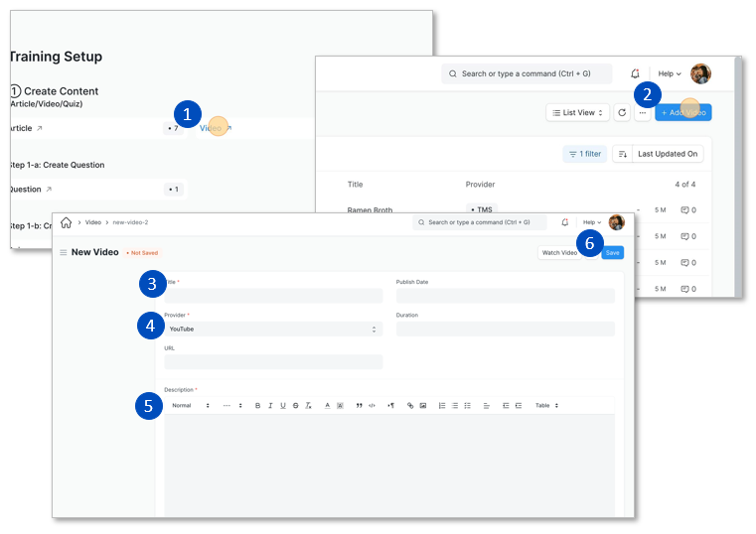Click the notification bell in the New Video window
The height and width of the screenshot is (534, 756).
(x=565, y=223)
